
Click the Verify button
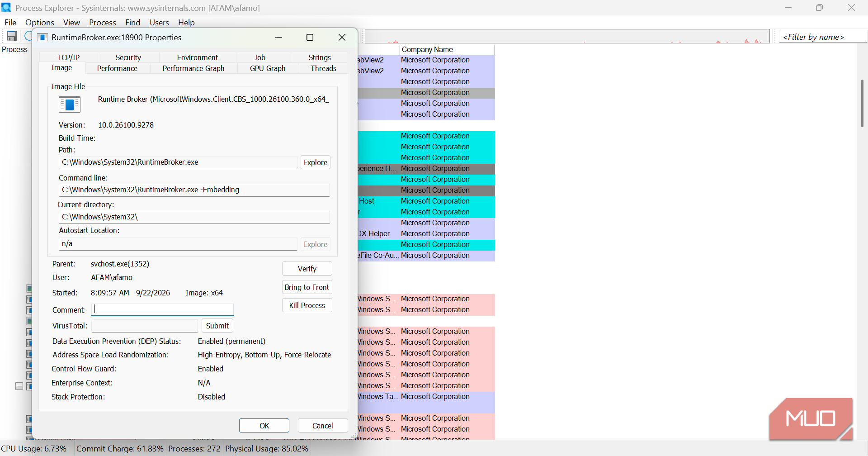307,269
